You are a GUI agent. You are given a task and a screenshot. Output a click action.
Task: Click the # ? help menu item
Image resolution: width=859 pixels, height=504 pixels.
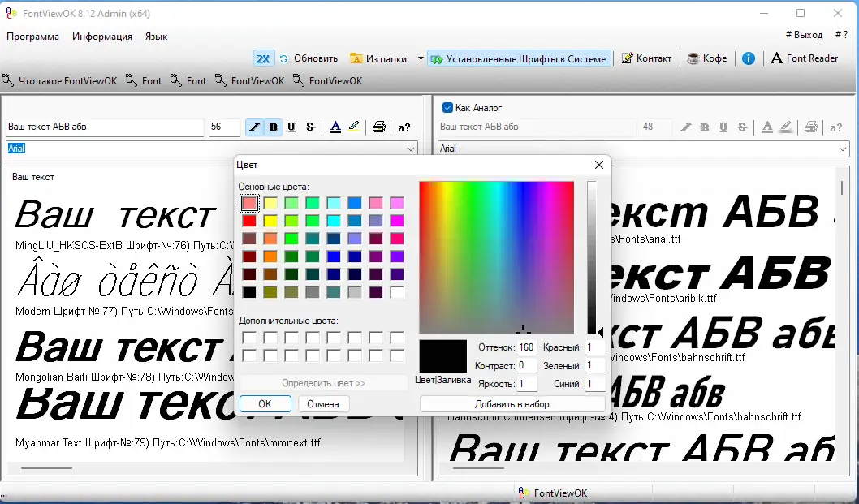tap(841, 35)
